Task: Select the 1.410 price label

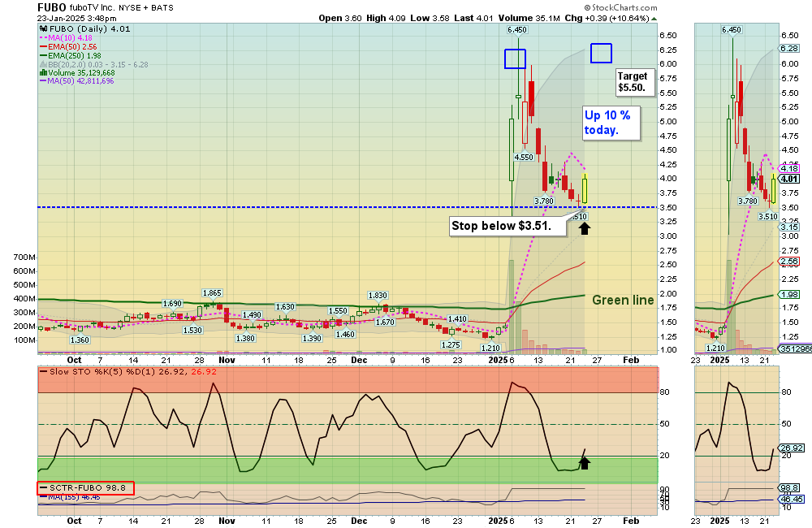Action: click(457, 318)
